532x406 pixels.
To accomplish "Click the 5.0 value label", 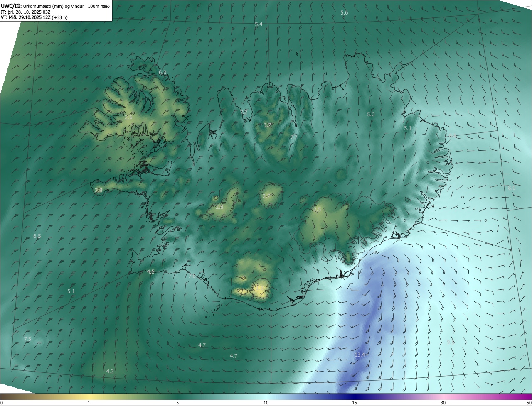I will pos(371,114).
